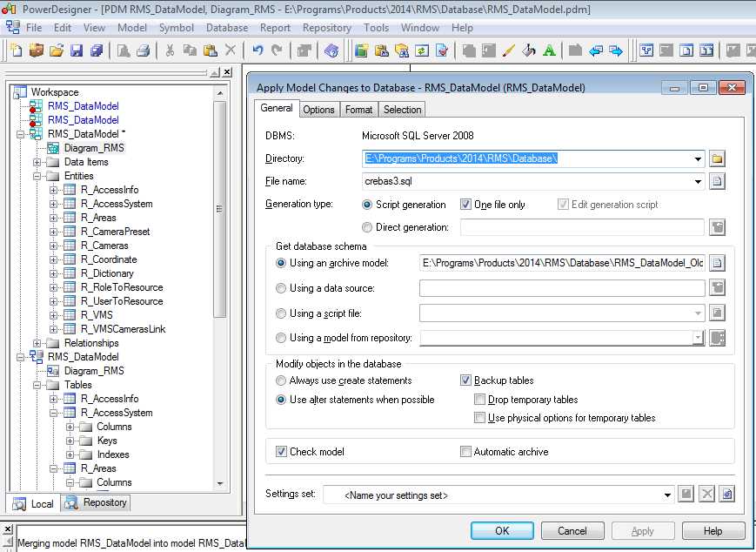Open the Directory dropdown arrow
756x552 pixels.
click(698, 158)
